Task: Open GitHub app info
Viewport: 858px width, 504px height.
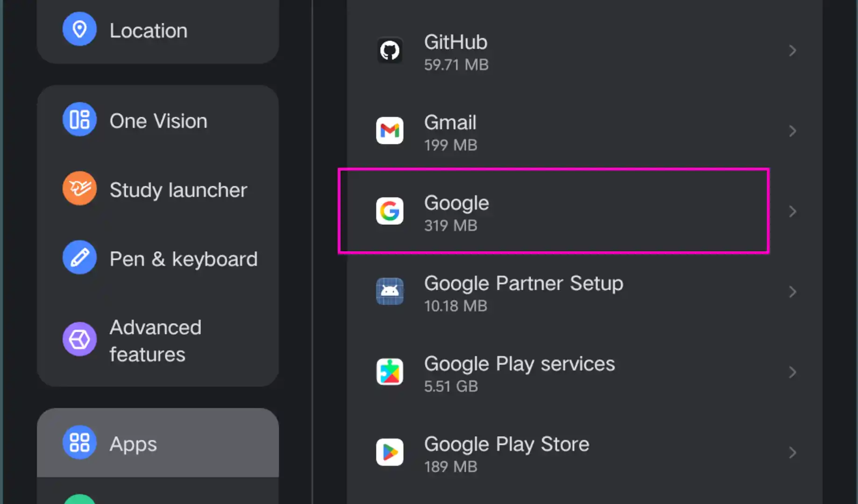Action: [584, 51]
